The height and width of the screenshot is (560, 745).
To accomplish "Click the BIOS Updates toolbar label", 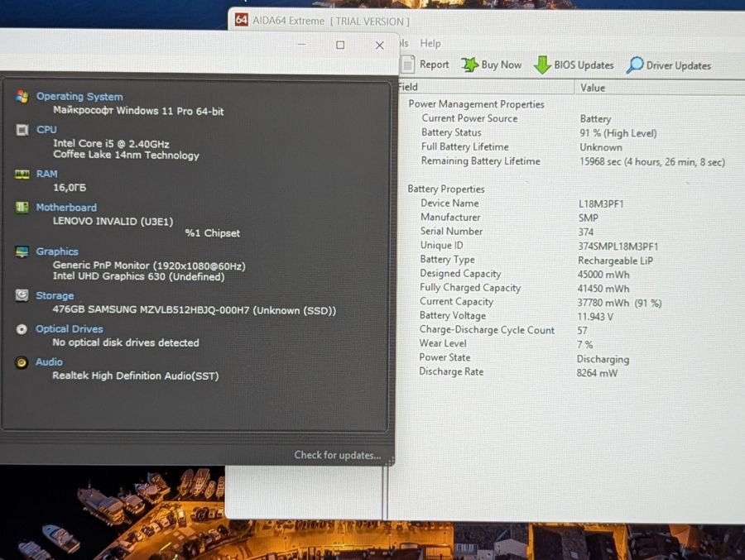I will [x=584, y=65].
